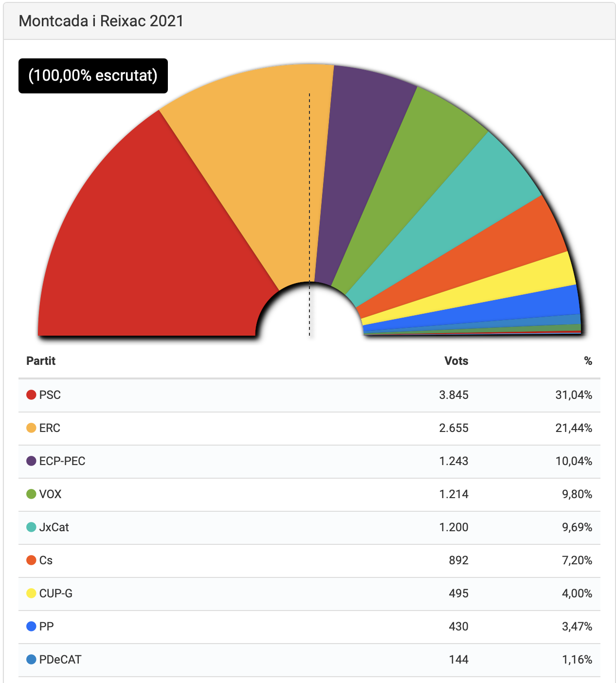This screenshot has height=683, width=616.
Task: Click the PDeCAT color dot
Action: 31,659
